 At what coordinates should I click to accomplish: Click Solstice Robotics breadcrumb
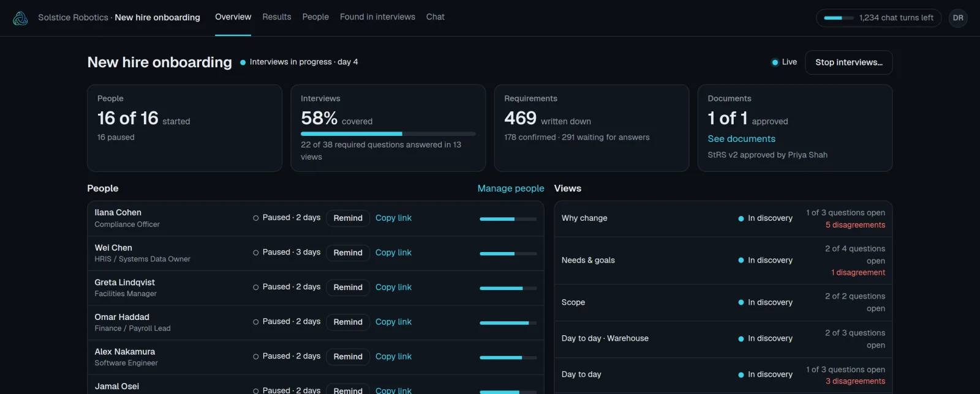click(x=73, y=18)
